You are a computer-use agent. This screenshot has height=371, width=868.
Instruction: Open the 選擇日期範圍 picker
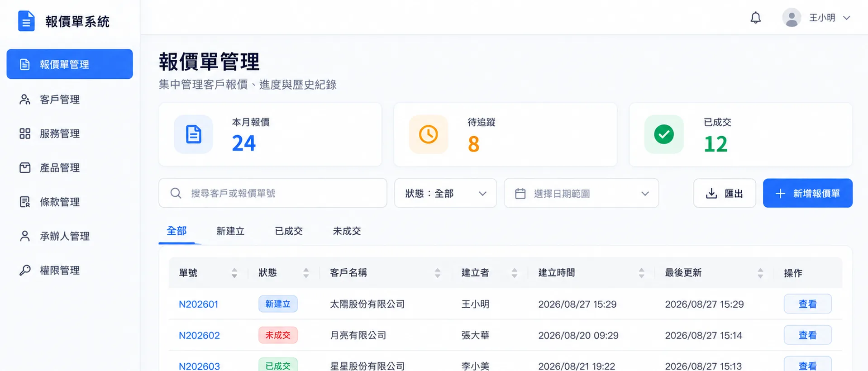coord(581,193)
